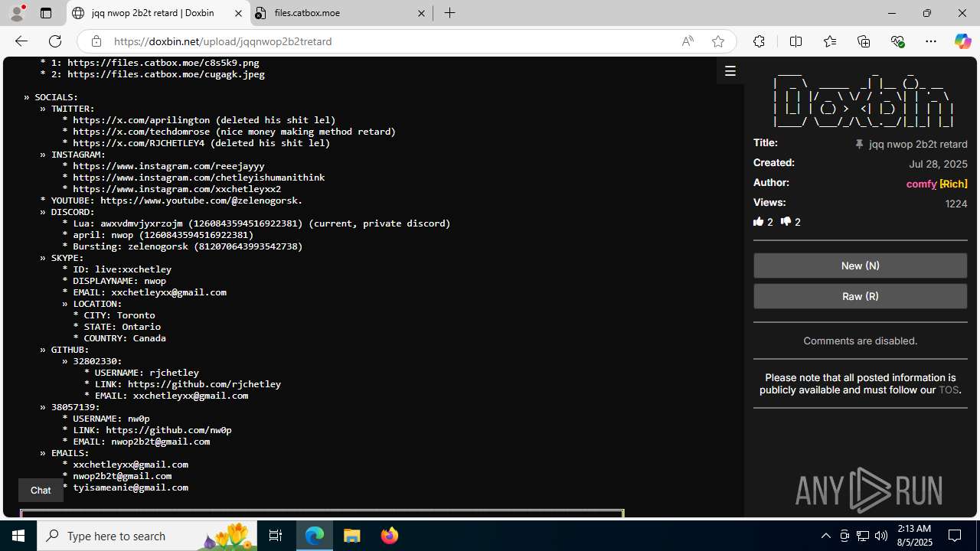Image resolution: width=980 pixels, height=551 pixels.
Task: Open the tab actions menu icon
Action: 46,13
